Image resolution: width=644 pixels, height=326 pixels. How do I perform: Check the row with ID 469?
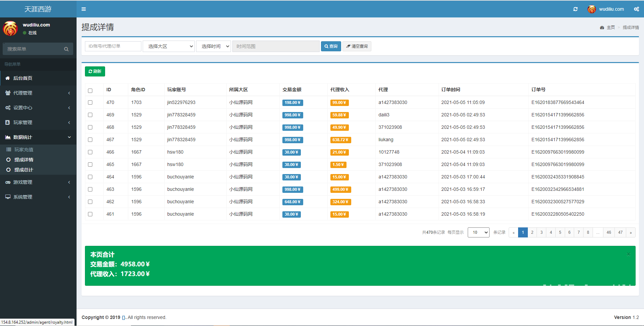[x=90, y=115]
